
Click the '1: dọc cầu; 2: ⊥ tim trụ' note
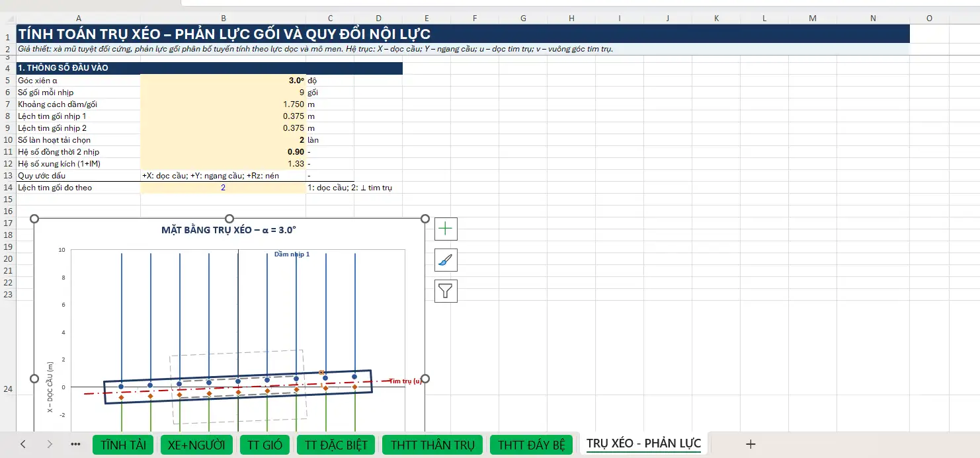(x=350, y=188)
